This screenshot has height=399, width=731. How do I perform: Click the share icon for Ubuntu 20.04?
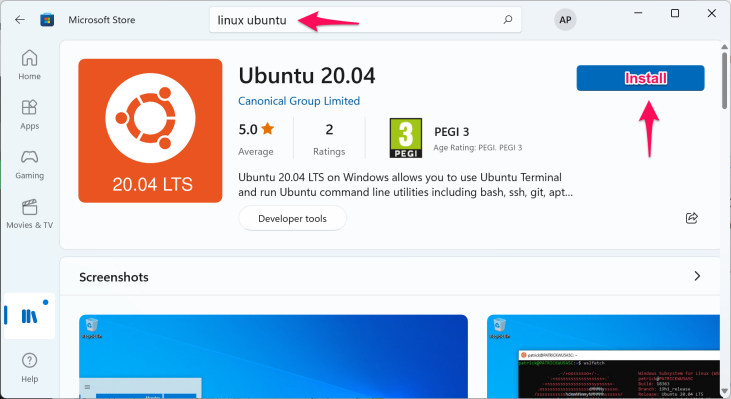coord(692,218)
